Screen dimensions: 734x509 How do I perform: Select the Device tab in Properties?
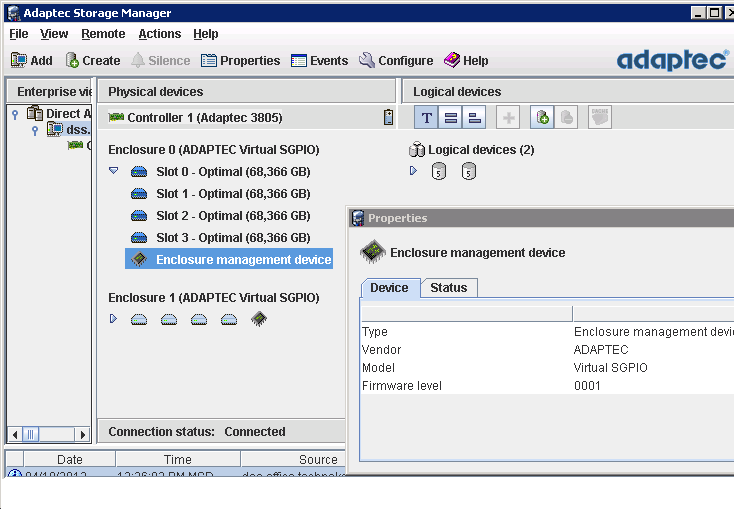tap(389, 288)
